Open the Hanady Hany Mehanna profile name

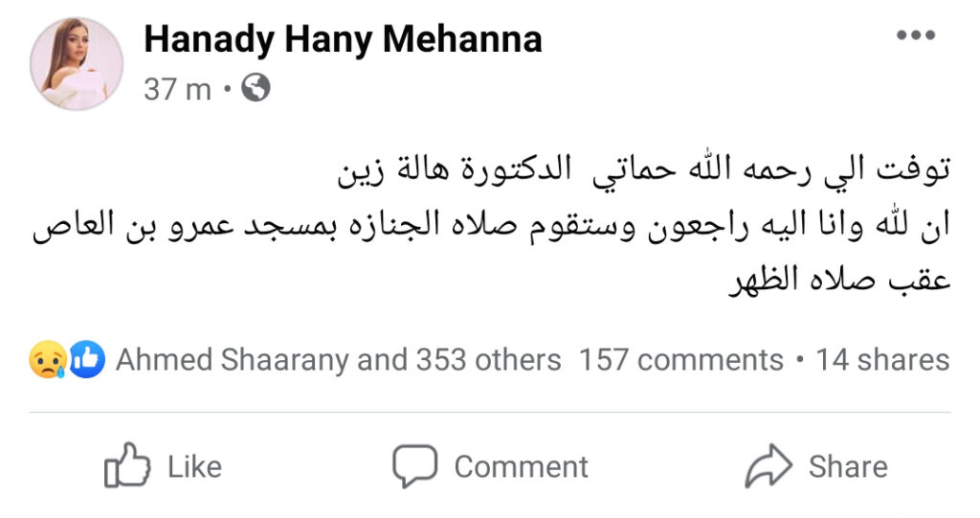[x=343, y=39]
